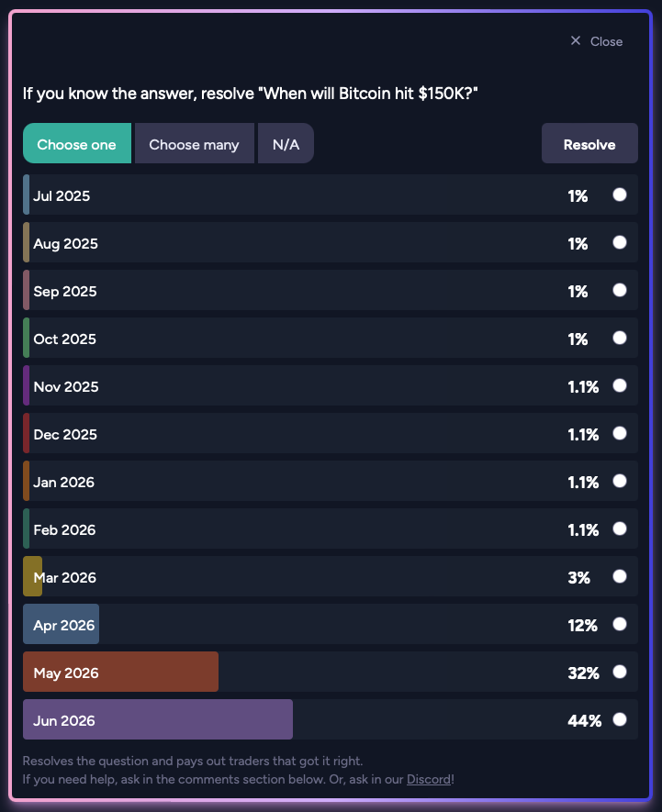Open the Discord help link

click(428, 779)
